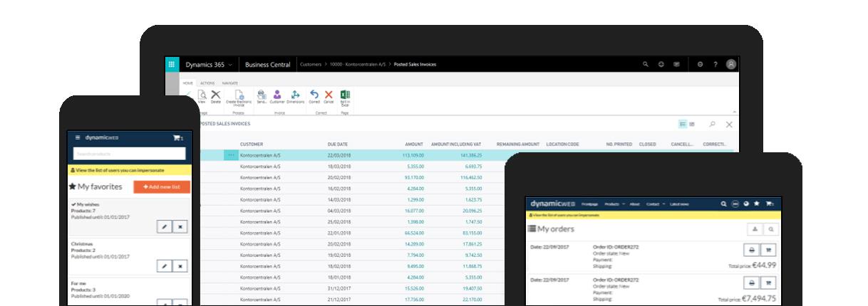Print the first ORDER272 order

tap(752, 250)
